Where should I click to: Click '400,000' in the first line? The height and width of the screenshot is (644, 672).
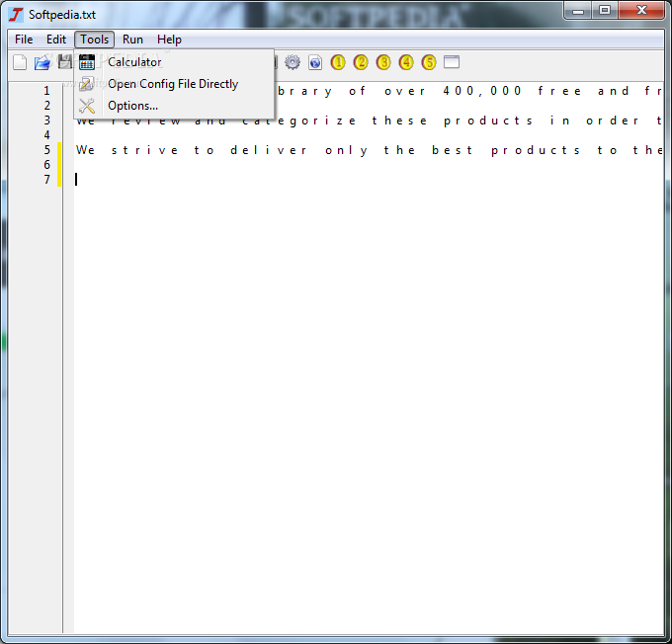coord(482,91)
